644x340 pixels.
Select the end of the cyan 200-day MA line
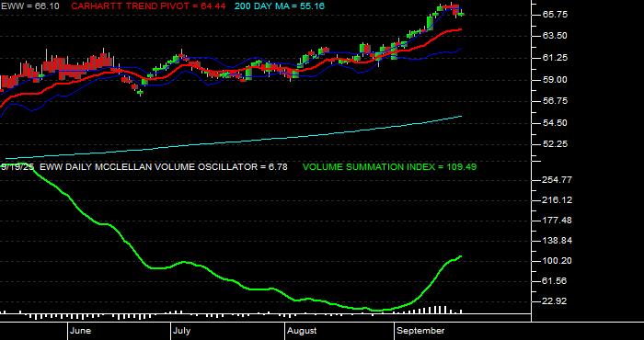click(x=461, y=117)
